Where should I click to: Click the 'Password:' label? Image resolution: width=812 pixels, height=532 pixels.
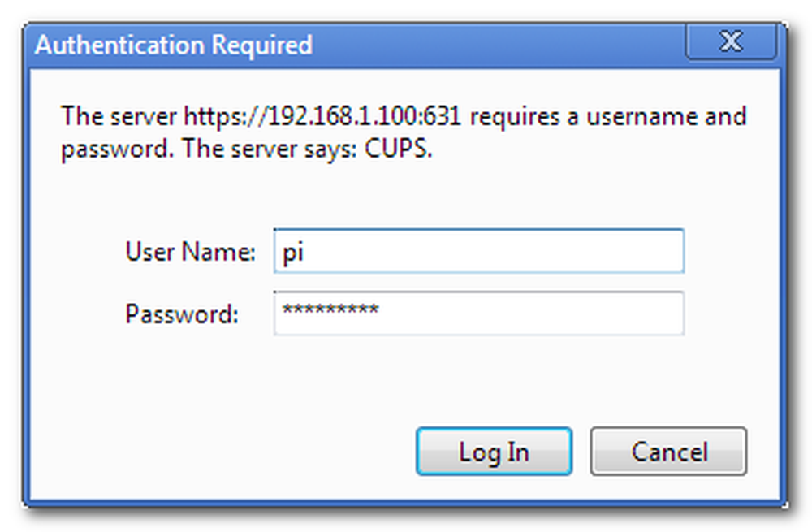(182, 314)
